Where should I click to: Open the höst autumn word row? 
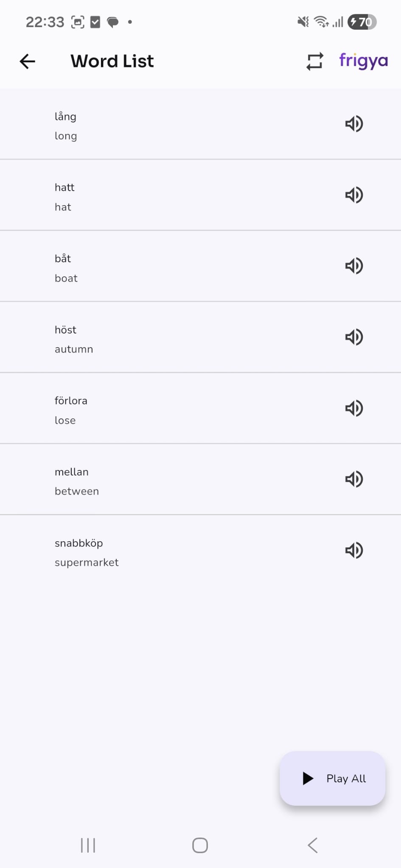click(200, 337)
